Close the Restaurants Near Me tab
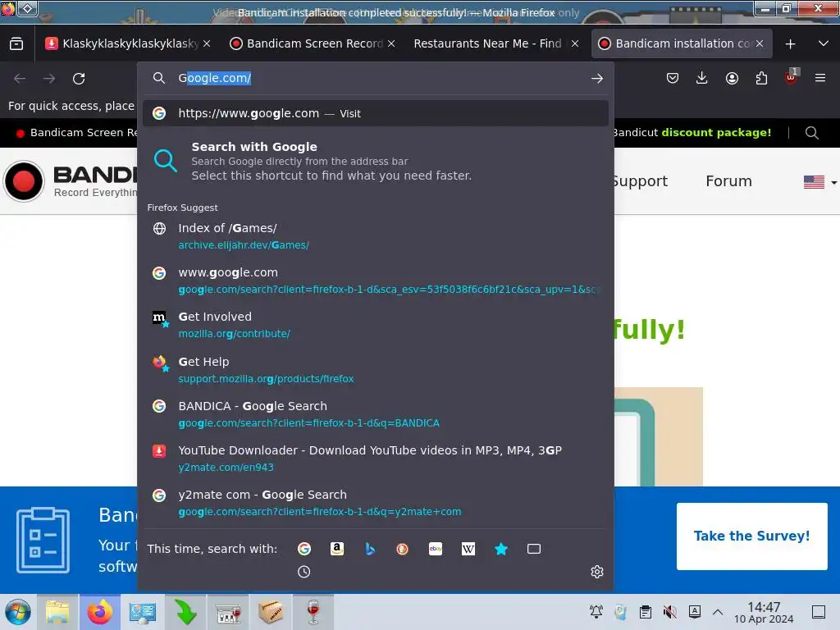 (x=575, y=43)
